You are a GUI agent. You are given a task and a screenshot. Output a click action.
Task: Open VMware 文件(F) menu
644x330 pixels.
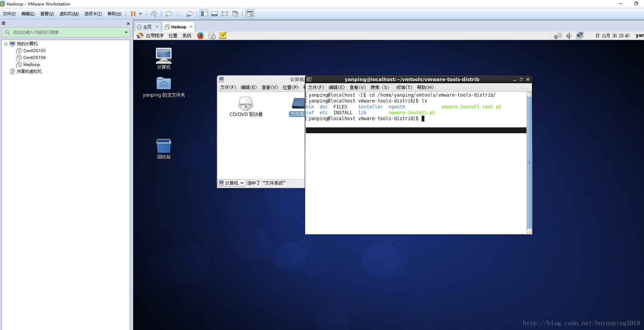9,14
